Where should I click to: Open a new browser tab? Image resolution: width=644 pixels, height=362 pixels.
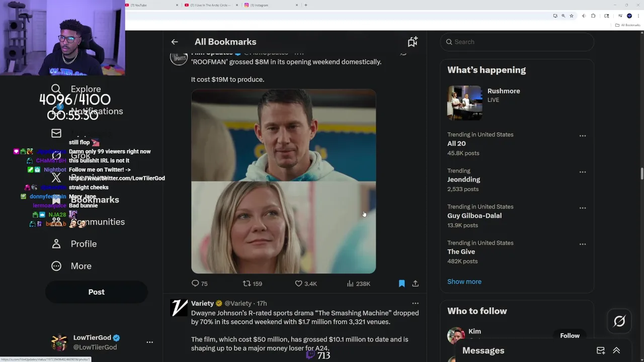306,5
